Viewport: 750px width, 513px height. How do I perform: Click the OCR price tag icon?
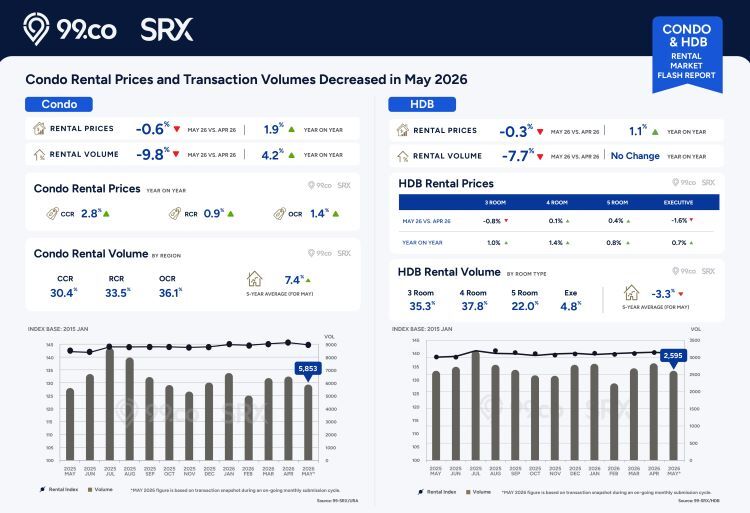point(279,213)
